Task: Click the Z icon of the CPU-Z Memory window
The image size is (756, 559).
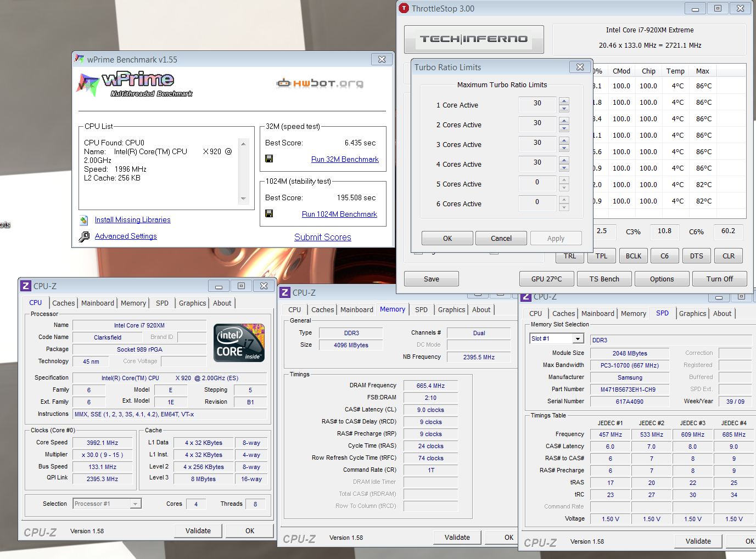Action: coord(285,292)
